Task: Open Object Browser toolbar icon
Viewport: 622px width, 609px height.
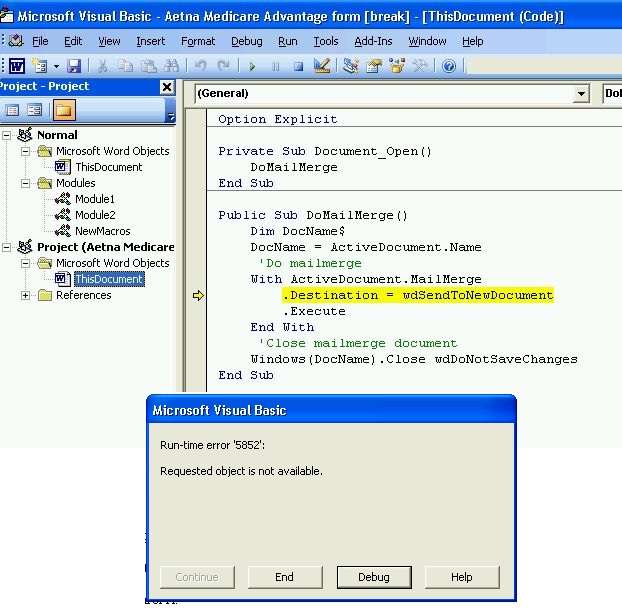Action: click(x=397, y=66)
